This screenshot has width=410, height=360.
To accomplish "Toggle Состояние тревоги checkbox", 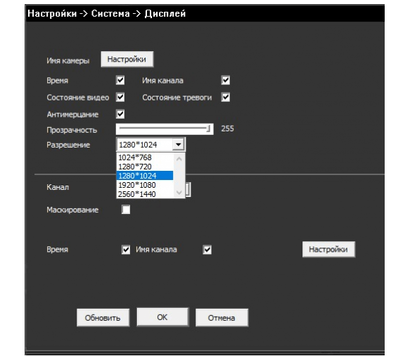I will (x=226, y=97).
